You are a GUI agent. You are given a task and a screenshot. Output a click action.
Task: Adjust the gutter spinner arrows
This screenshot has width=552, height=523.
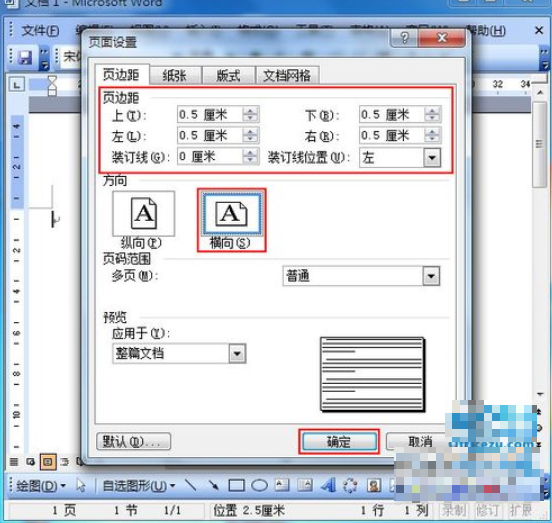click(250, 156)
